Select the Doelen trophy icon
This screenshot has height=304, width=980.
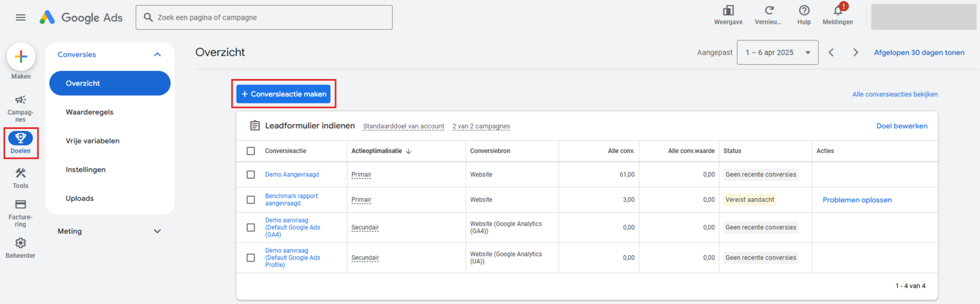pos(21,138)
